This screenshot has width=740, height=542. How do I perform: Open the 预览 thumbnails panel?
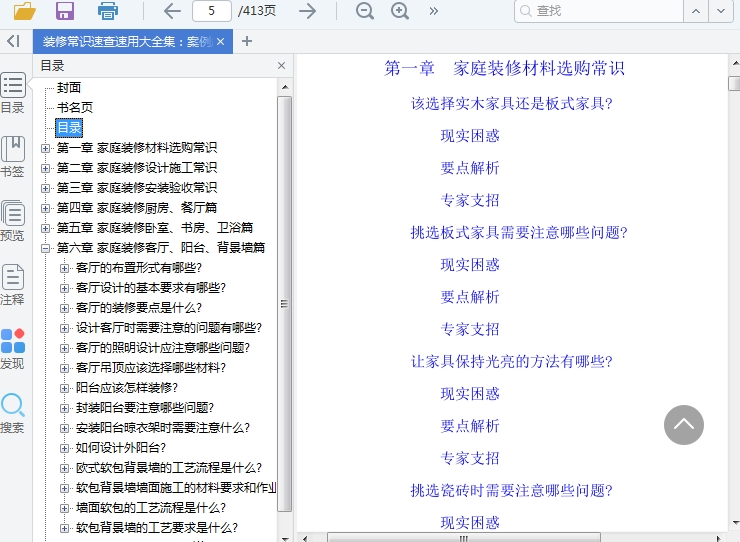13,220
